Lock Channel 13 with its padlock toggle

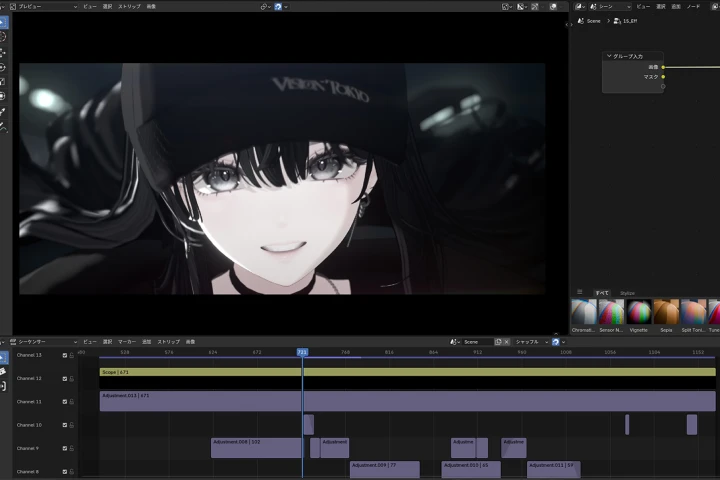tap(72, 355)
